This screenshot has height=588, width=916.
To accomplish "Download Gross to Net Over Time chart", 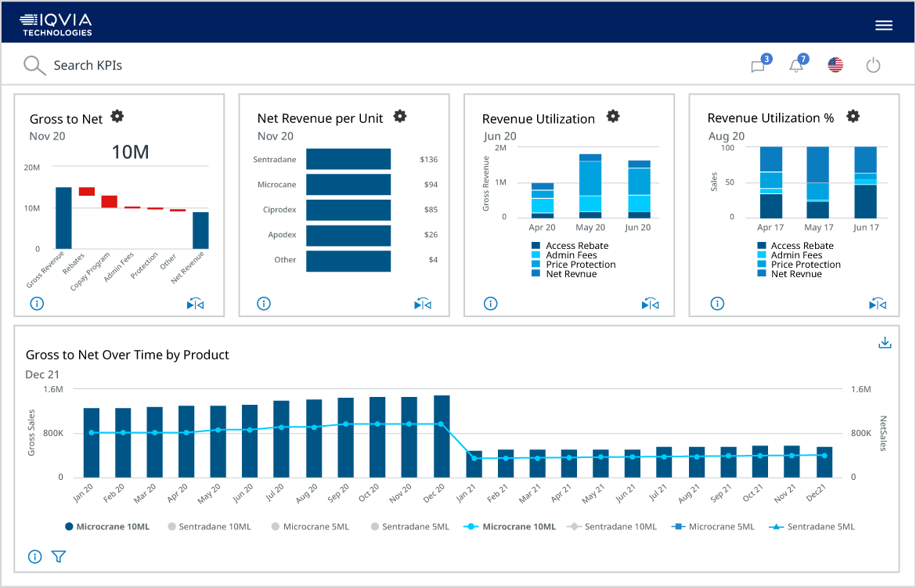I will [x=885, y=343].
